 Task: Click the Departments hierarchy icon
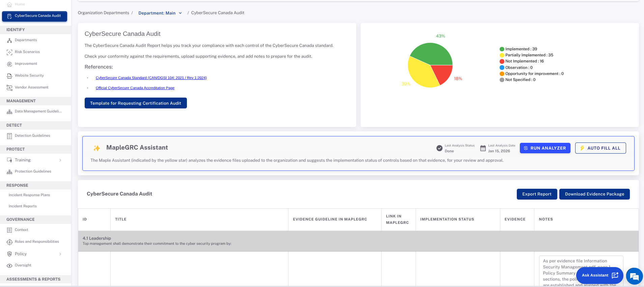9,40
